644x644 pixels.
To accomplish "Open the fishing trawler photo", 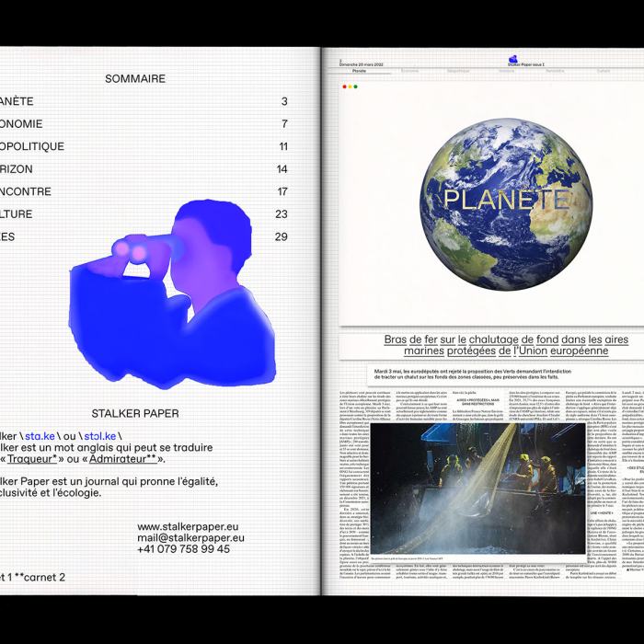I will click(477, 489).
